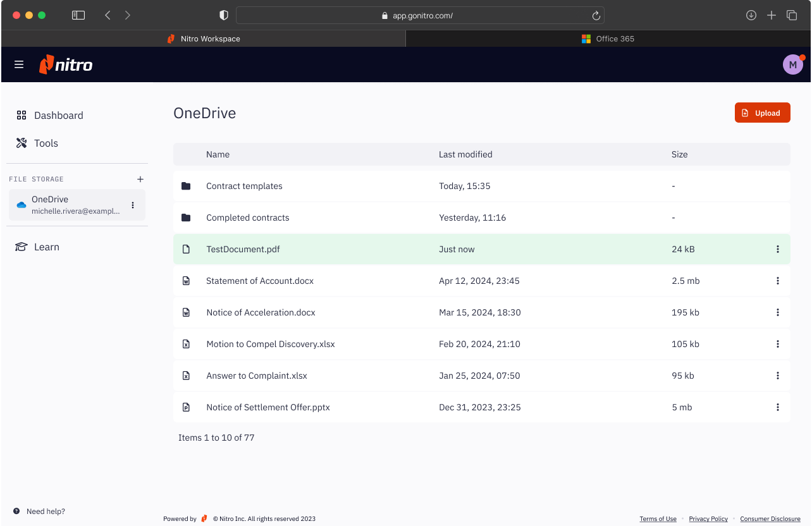Open the Tools section

(x=46, y=143)
